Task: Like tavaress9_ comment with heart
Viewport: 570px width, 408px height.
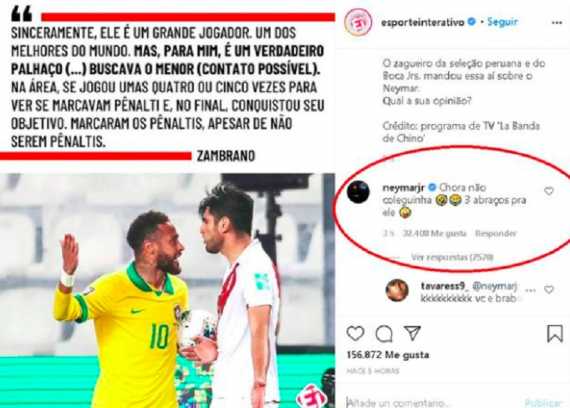Action: [549, 289]
